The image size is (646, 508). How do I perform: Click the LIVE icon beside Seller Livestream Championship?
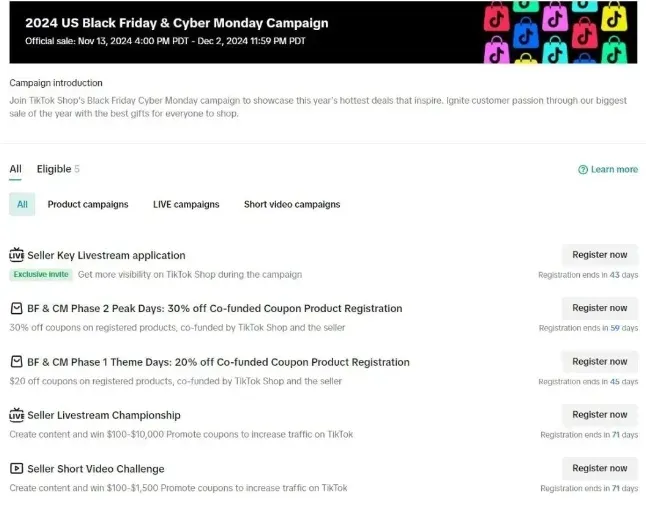point(16,415)
